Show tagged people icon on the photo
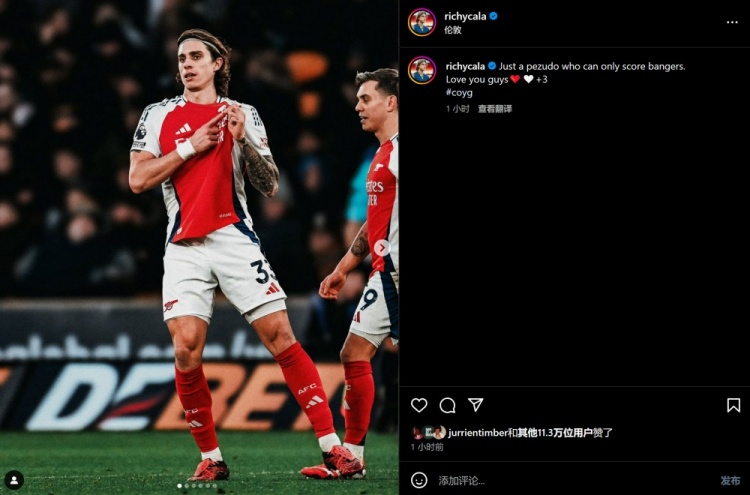 point(14,480)
